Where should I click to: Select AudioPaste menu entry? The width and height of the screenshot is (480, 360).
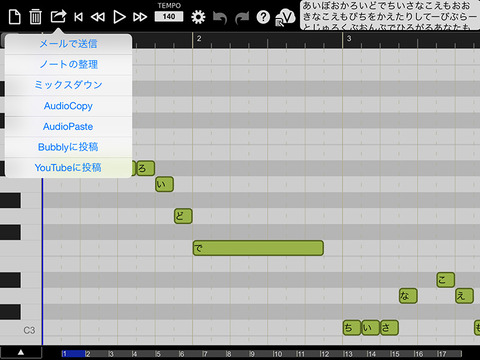68,127
